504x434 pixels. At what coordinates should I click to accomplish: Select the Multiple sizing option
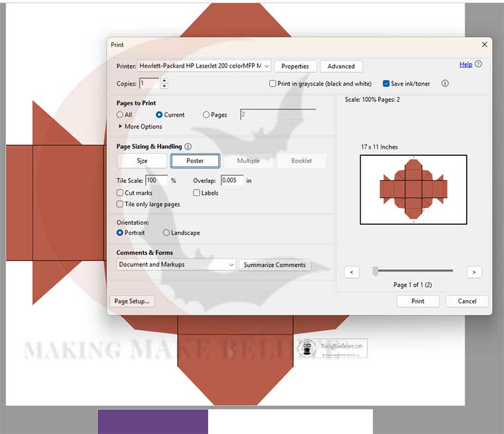(248, 160)
